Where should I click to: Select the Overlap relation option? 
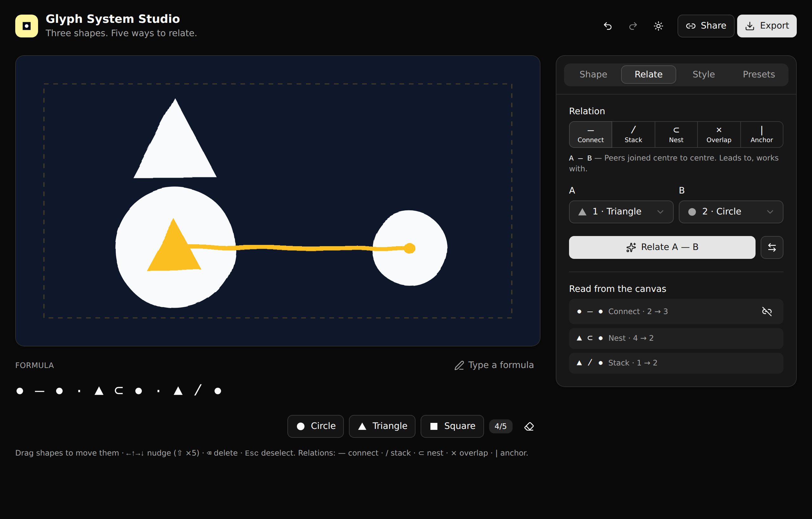pos(719,135)
